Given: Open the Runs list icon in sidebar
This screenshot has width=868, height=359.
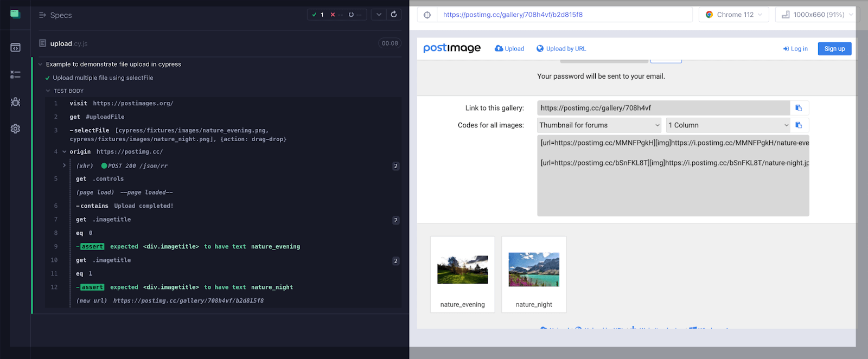Looking at the screenshot, I should (15, 75).
